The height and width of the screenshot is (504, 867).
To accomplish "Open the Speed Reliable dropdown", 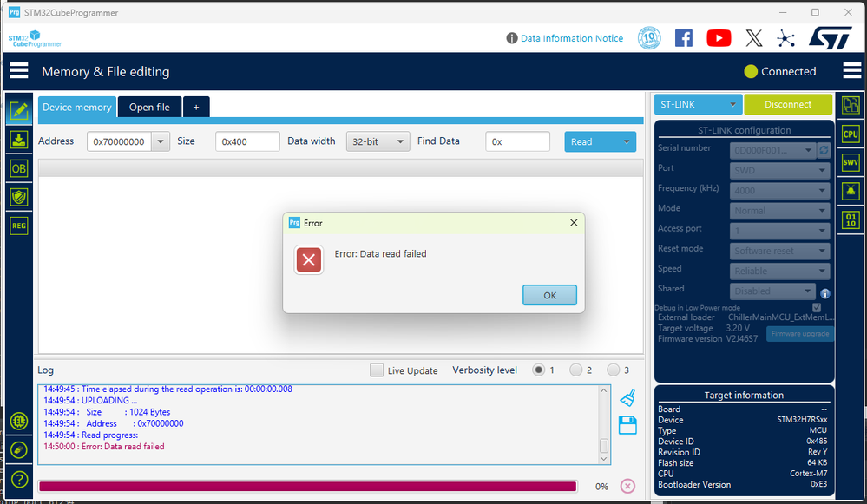I will 779,271.
